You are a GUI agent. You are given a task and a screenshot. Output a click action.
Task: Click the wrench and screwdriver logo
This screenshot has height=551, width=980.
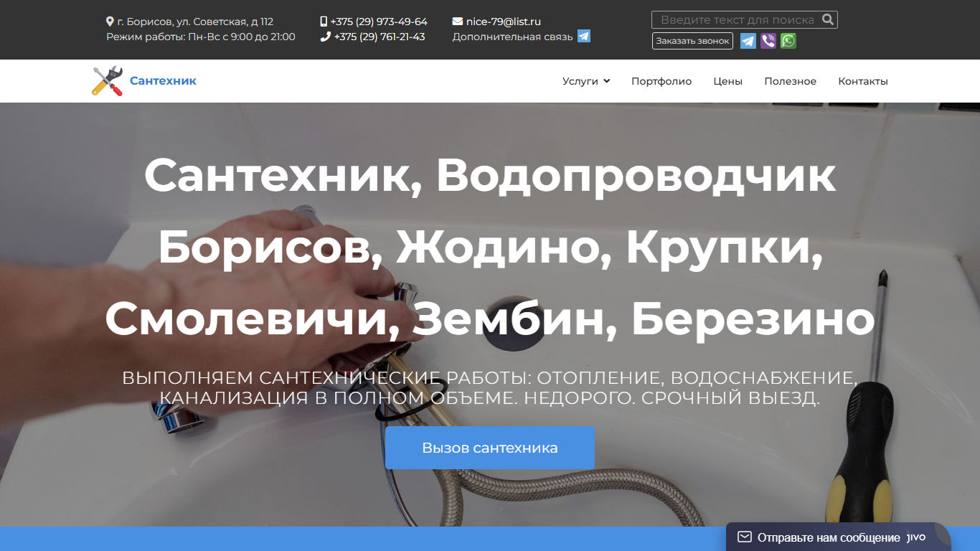click(x=108, y=81)
